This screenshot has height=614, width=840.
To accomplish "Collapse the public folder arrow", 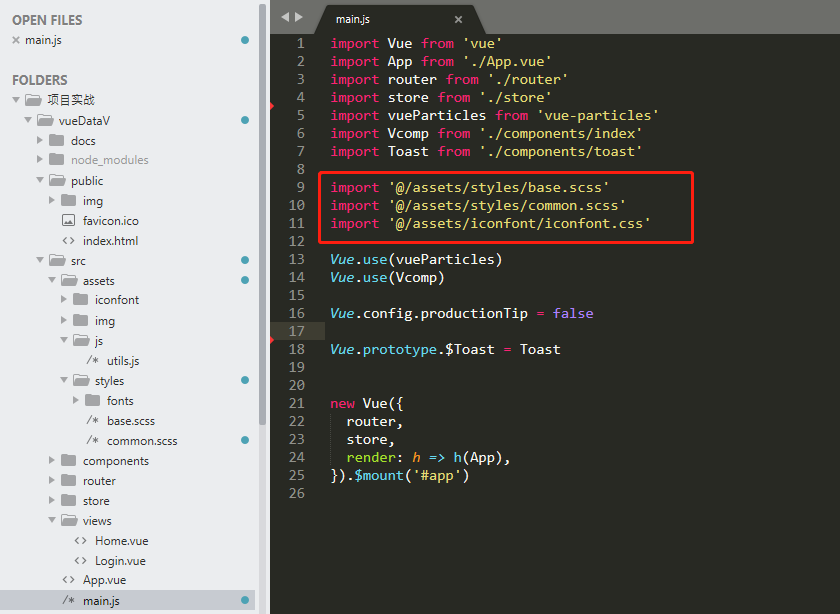I will pos(40,180).
